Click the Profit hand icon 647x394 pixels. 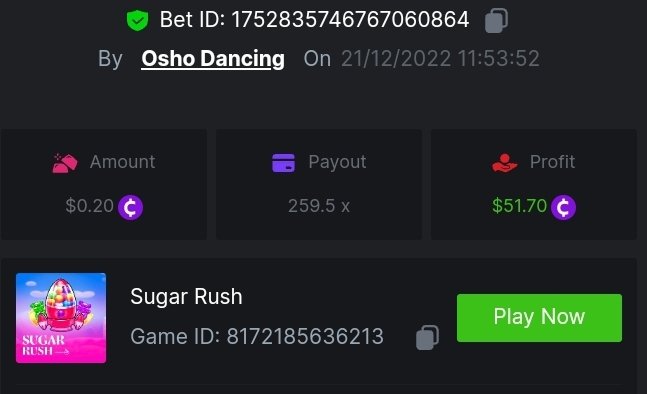(x=504, y=163)
